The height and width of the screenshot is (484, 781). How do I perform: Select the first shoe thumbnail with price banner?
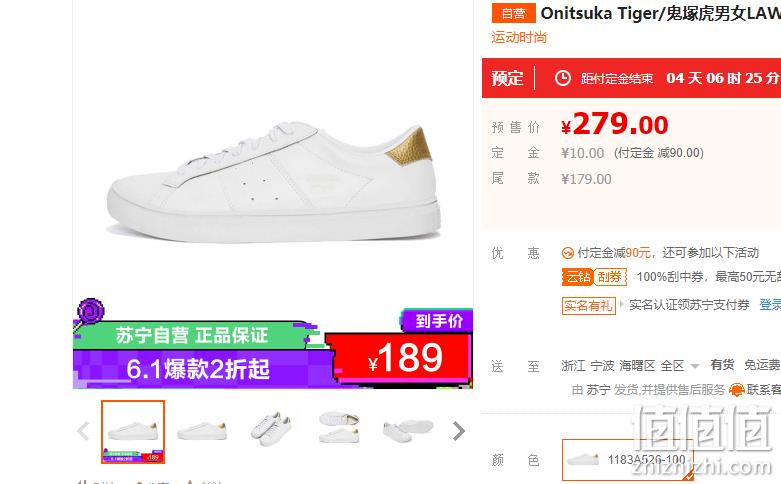(x=133, y=432)
